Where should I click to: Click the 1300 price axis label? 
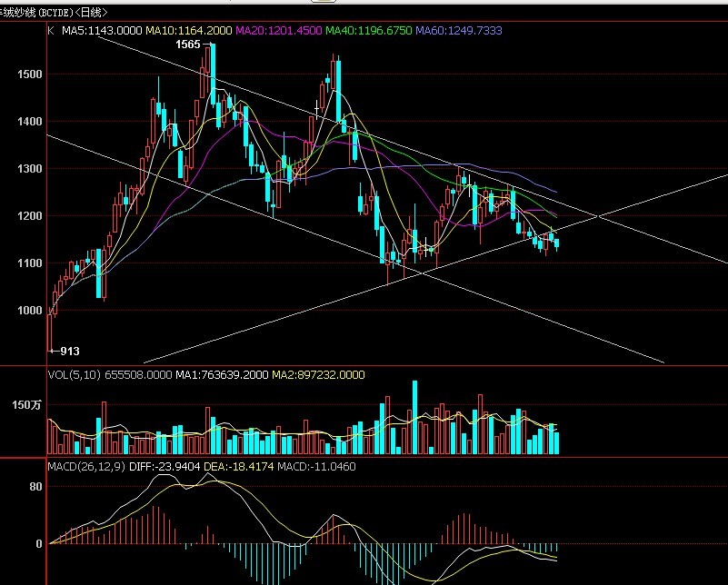pyautogui.click(x=29, y=169)
